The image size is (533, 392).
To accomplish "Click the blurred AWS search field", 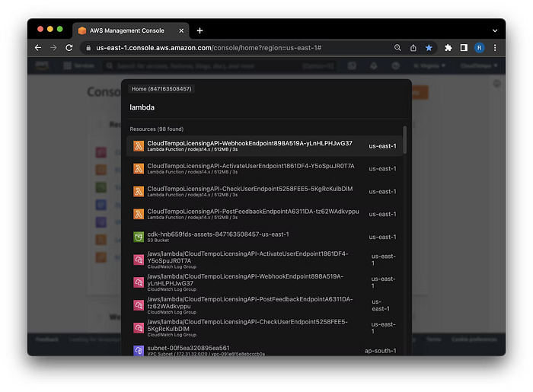I will click(219, 66).
